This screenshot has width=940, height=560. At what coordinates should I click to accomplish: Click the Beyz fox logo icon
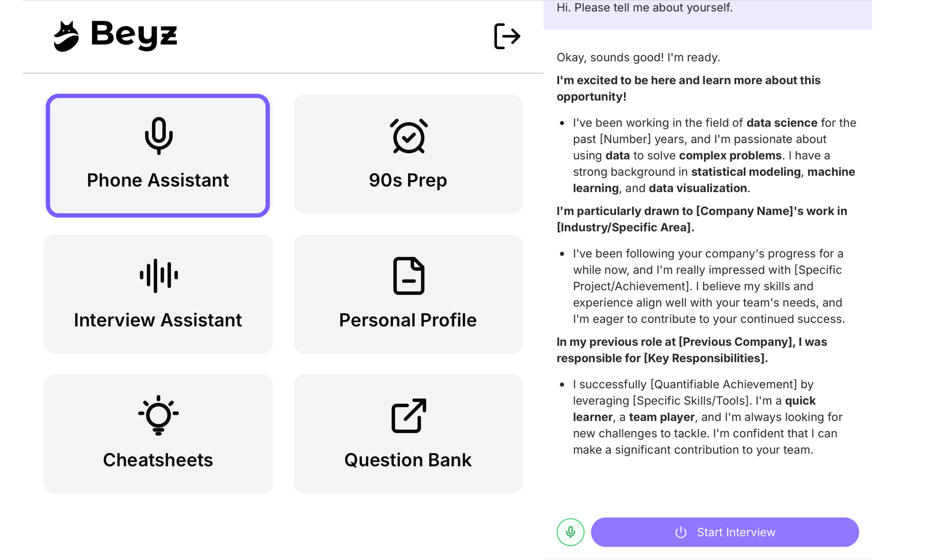[66, 36]
